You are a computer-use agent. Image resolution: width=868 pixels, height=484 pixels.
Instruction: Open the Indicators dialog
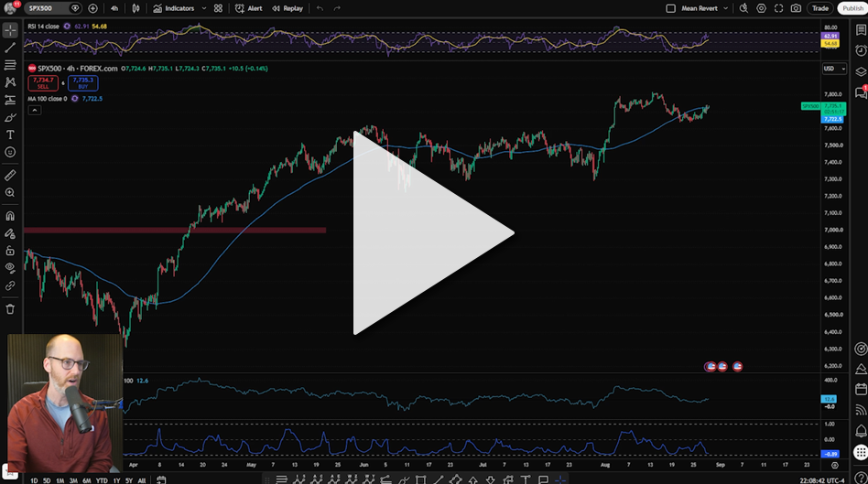(x=174, y=8)
